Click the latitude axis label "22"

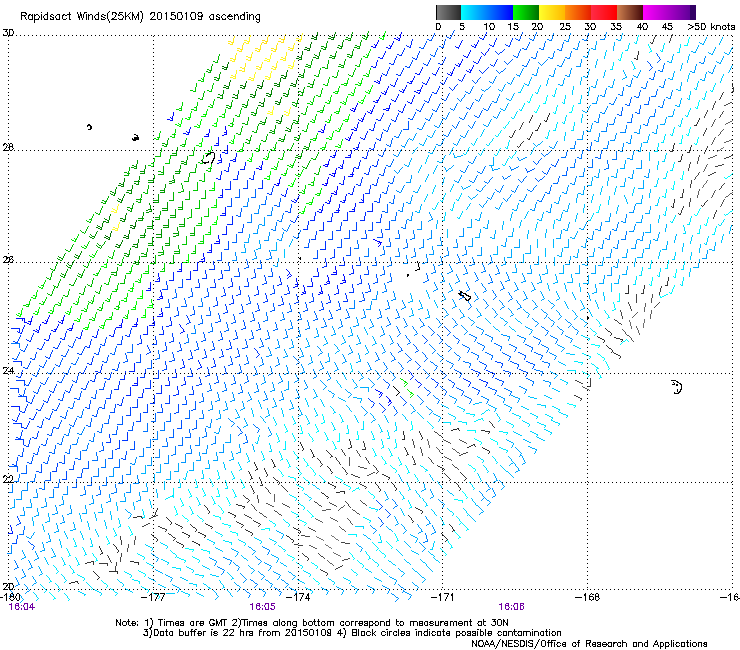(x=8, y=479)
